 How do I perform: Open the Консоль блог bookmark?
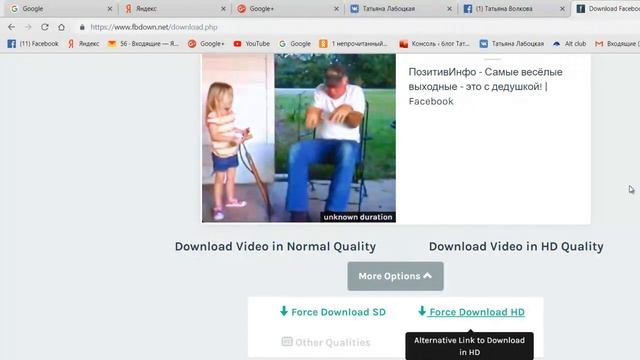click(435, 44)
